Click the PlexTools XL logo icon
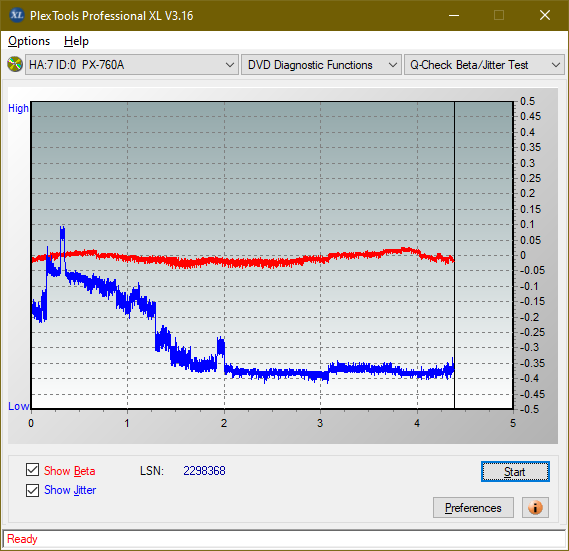The height and width of the screenshot is (551, 569). click(16, 15)
